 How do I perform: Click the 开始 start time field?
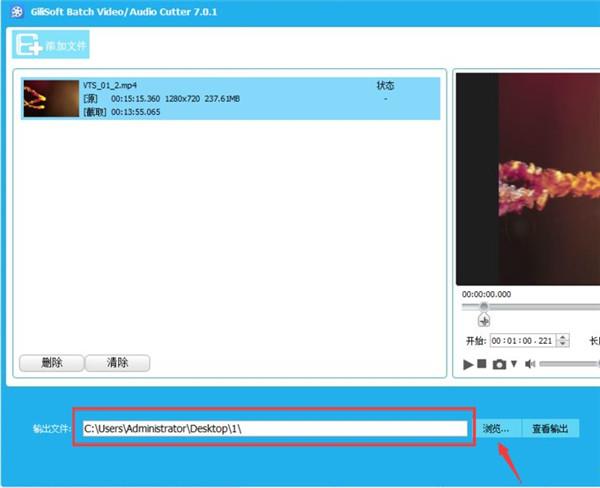coord(523,341)
